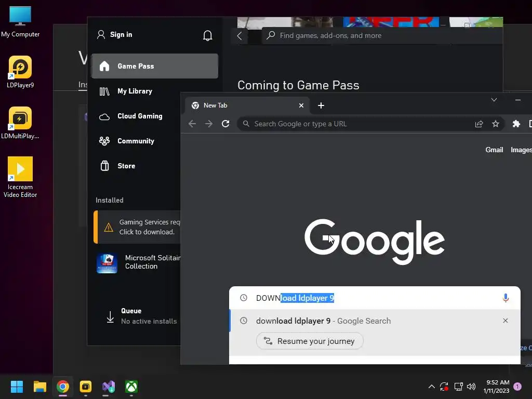Open Microsoft Solitaire Collection installed game
This screenshot has width=532, height=399.
[137, 262]
